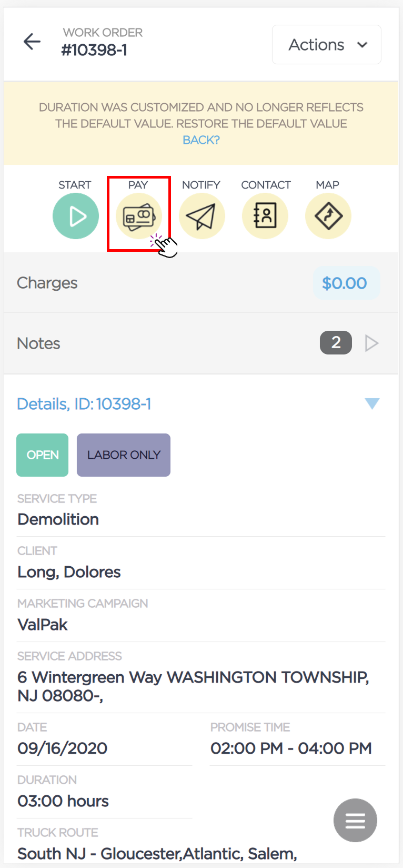The height and width of the screenshot is (868, 403).
Task: Click the back arrow icon
Action: pos(32,42)
